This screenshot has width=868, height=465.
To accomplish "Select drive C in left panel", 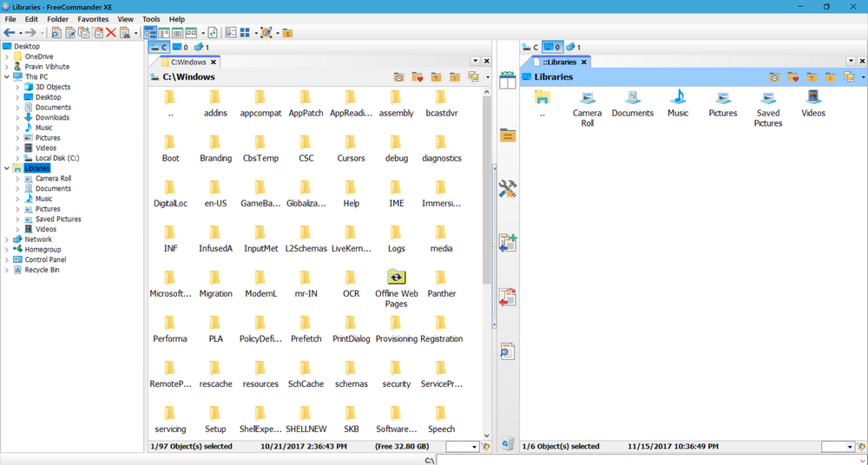I will (x=158, y=47).
